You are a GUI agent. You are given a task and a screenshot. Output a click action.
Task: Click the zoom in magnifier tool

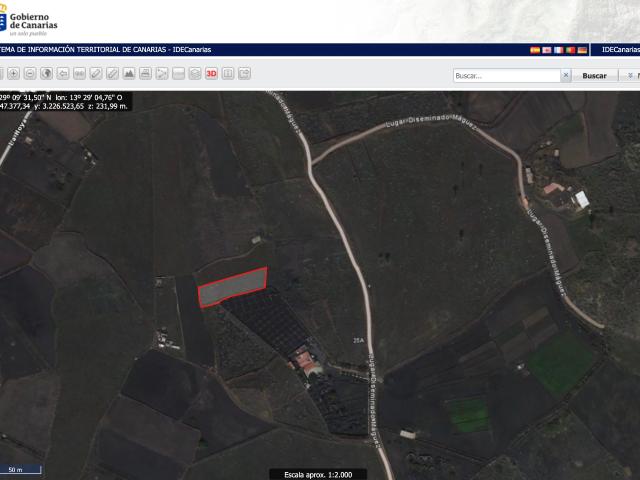[x=13, y=74]
